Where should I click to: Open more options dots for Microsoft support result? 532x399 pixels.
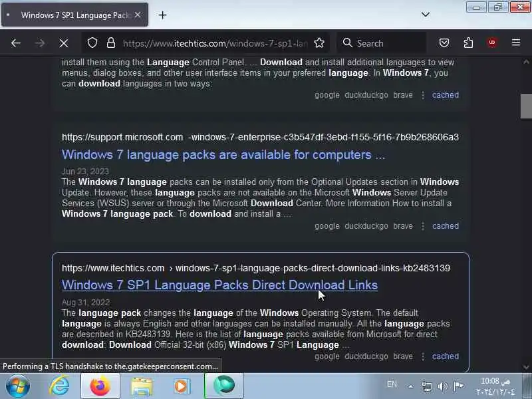pyautogui.click(x=423, y=226)
